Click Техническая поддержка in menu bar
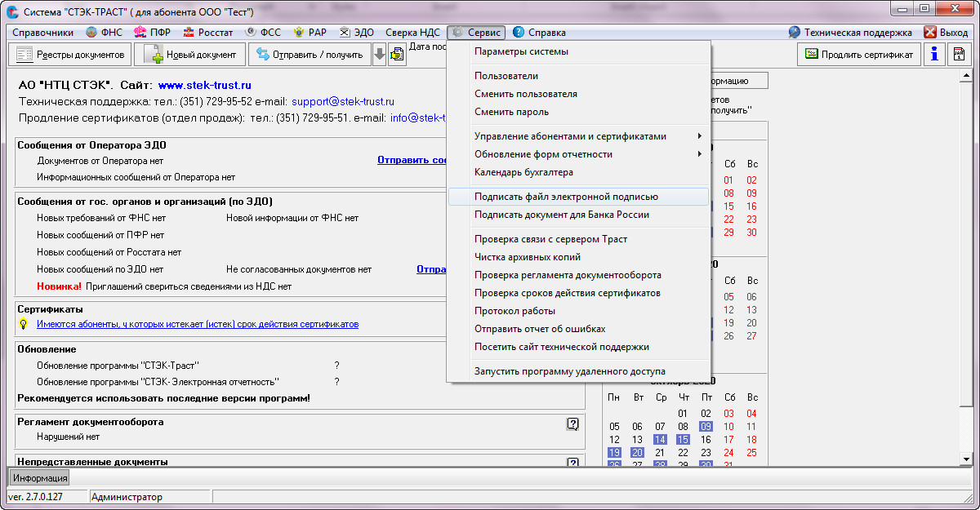 pos(850,33)
